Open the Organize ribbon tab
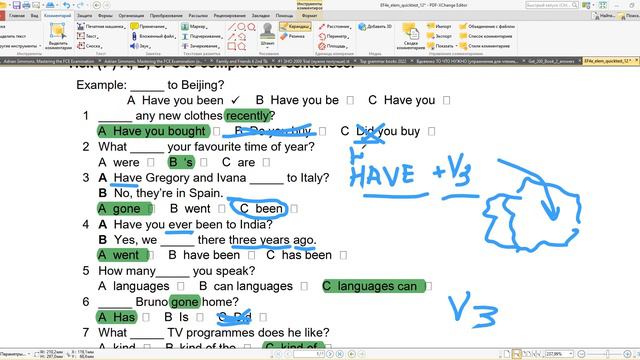The image size is (640, 360). 131,16
